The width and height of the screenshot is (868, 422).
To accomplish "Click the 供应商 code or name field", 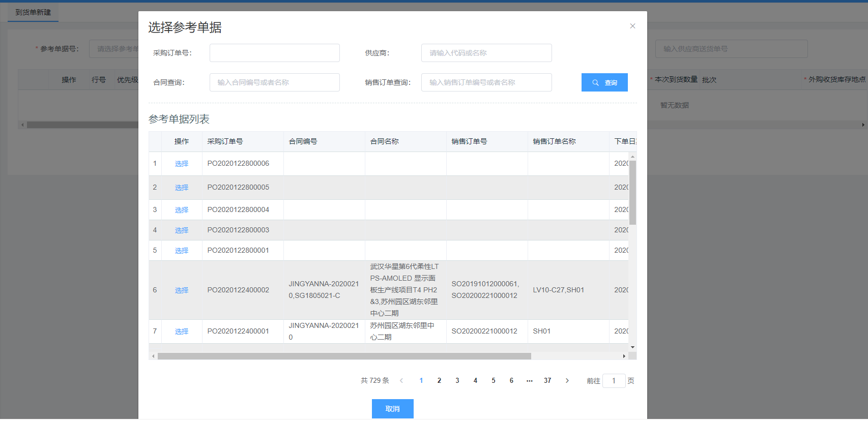I will click(x=486, y=53).
